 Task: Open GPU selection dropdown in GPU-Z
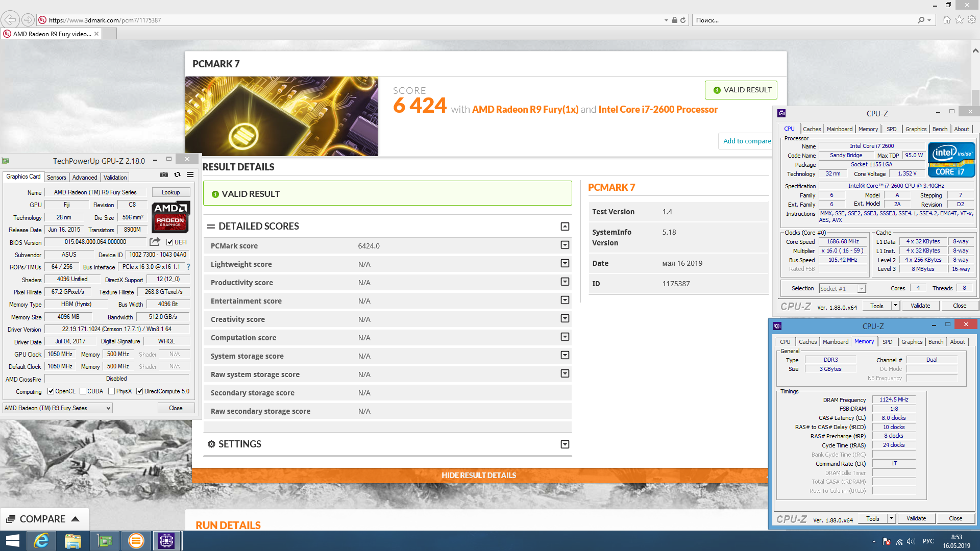point(58,408)
